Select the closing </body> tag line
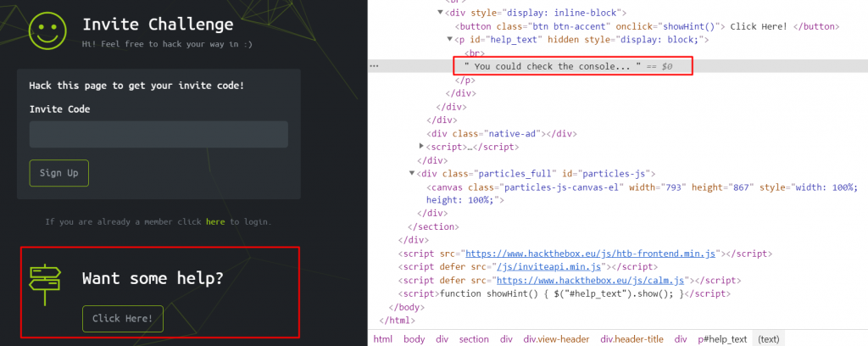The height and width of the screenshot is (346, 868). 407,307
